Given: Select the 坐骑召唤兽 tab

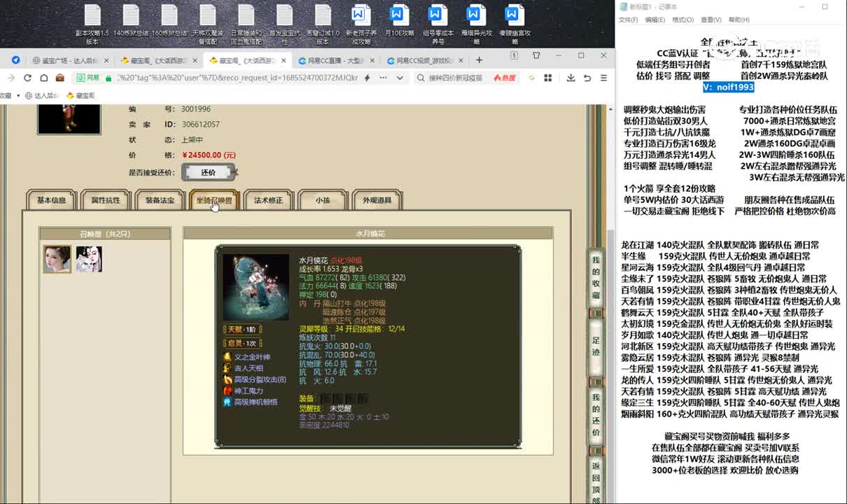Looking at the screenshot, I should point(214,200).
